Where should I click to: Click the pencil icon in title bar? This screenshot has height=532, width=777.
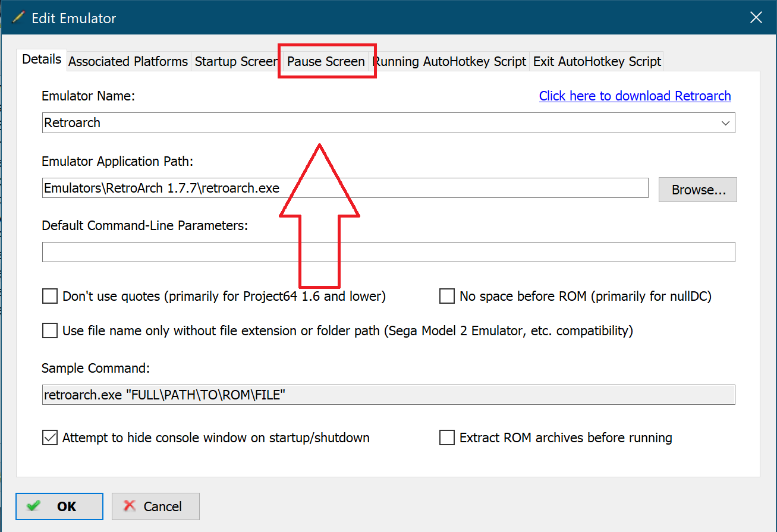coord(18,18)
